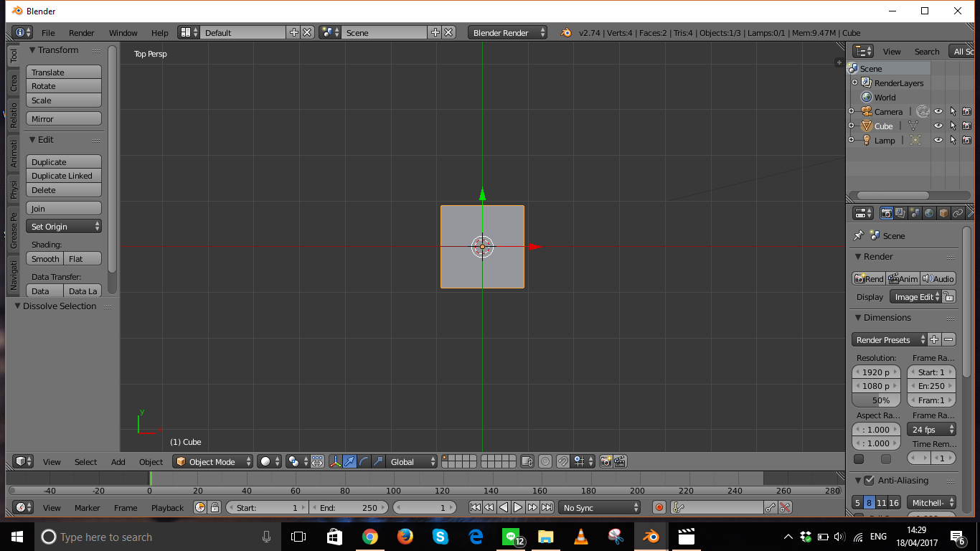Open the Scene properties tab icon
The width and height of the screenshot is (980, 551).
pos(915,213)
